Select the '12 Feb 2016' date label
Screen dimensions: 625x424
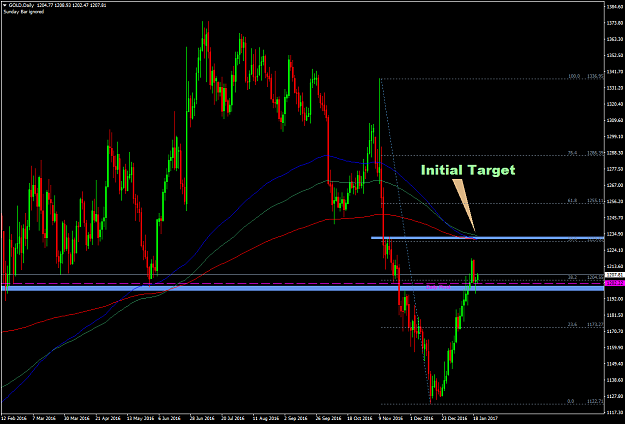tap(14, 418)
